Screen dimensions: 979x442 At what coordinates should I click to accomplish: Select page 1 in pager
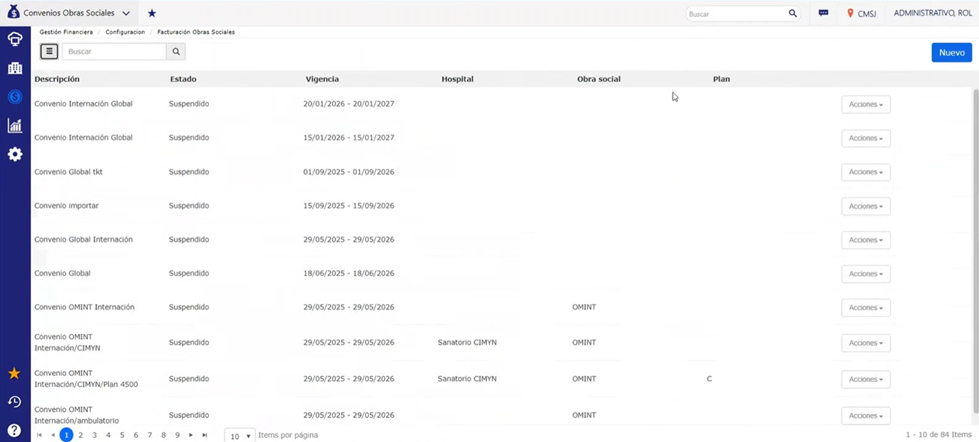[x=66, y=435]
